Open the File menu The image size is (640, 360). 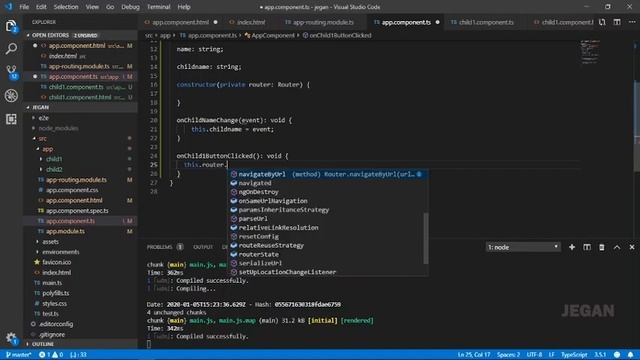pos(24,7)
